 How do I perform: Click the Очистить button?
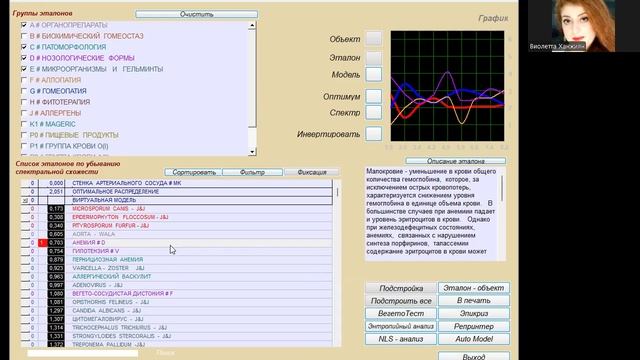tap(196, 14)
